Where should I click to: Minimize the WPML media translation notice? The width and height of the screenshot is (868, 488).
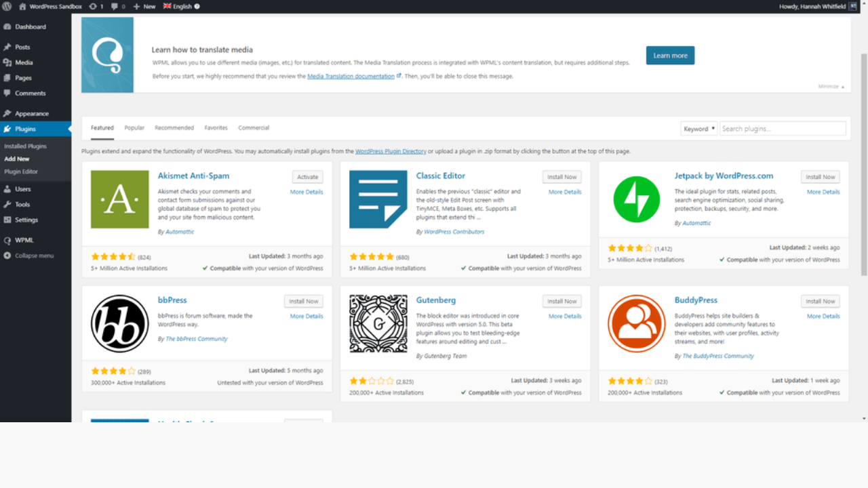(832, 87)
